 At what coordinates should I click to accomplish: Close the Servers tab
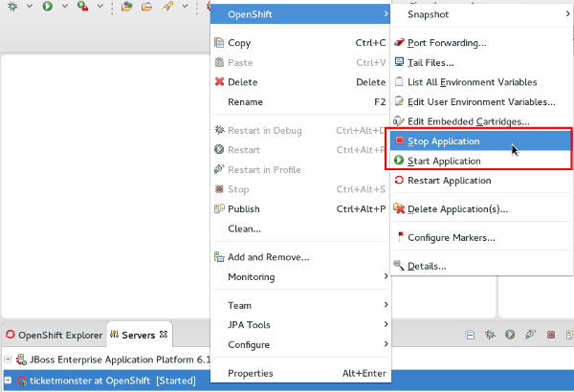[x=164, y=335]
